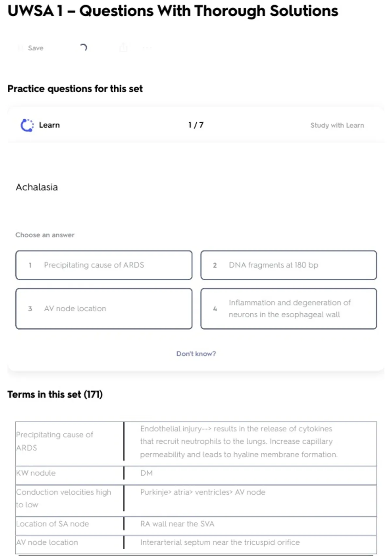This screenshot has width=392, height=556.
Task: Click the Learn mode circular icon
Action: 27,125
